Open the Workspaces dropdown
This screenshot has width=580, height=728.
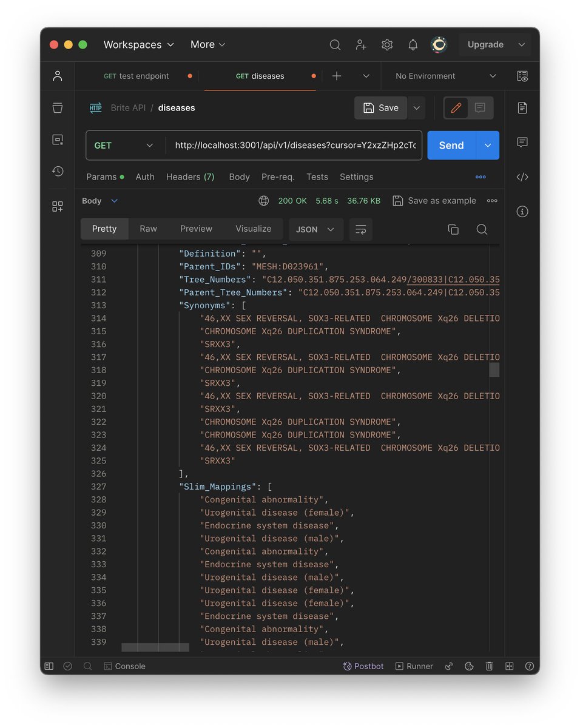pyautogui.click(x=138, y=44)
